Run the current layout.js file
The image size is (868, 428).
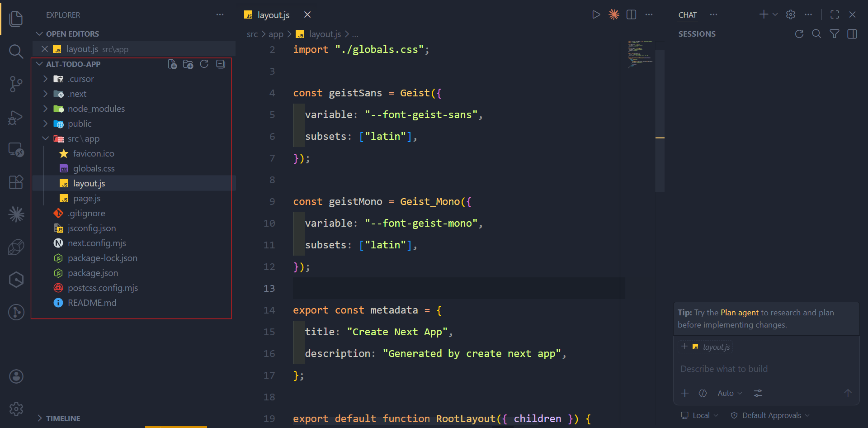pos(596,14)
